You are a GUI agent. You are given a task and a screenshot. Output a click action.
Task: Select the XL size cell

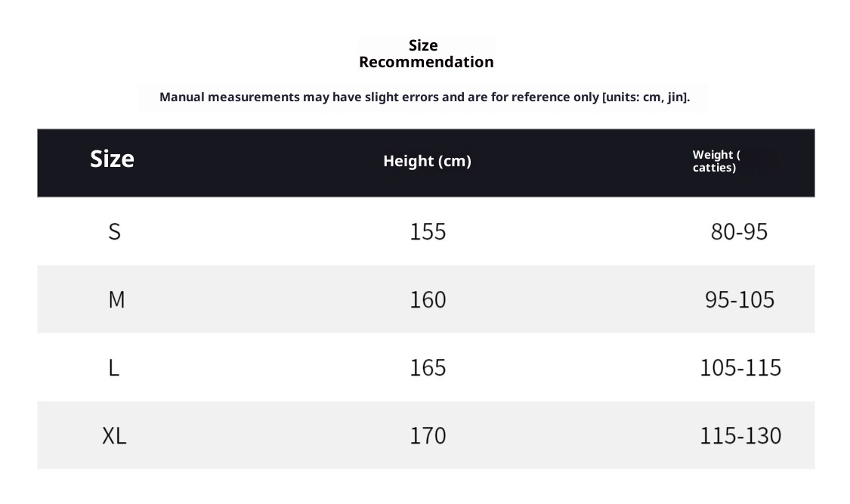[114, 435]
